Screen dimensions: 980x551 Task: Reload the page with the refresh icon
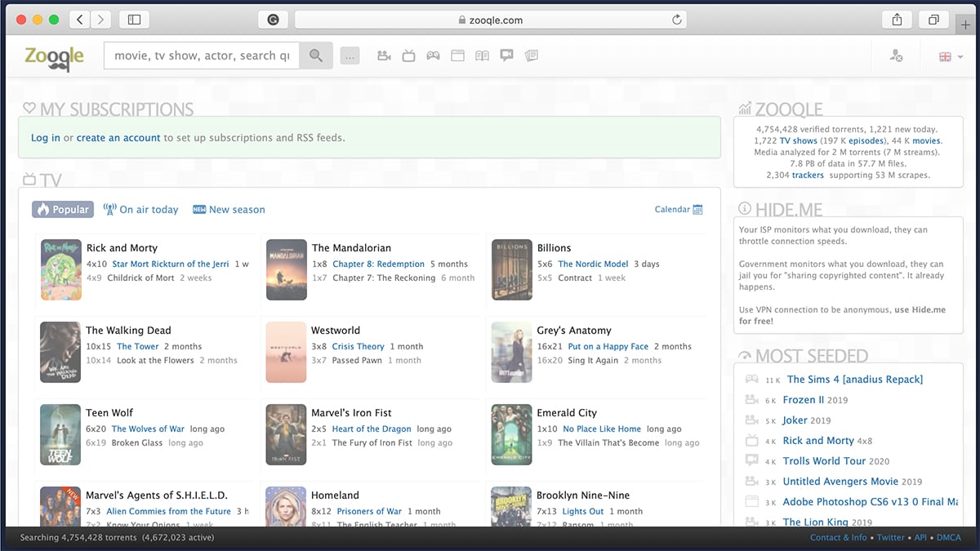coord(676,20)
